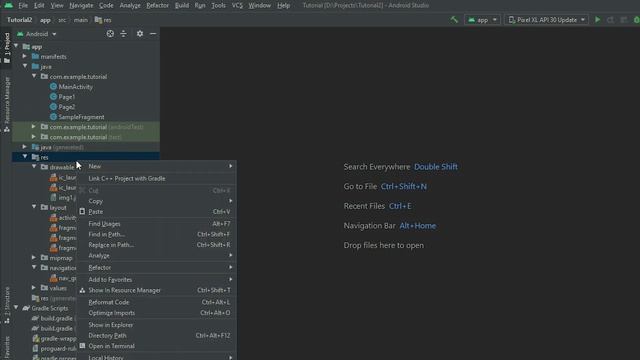Choose Replace in Path option
640x360 pixels.
[x=157, y=245]
